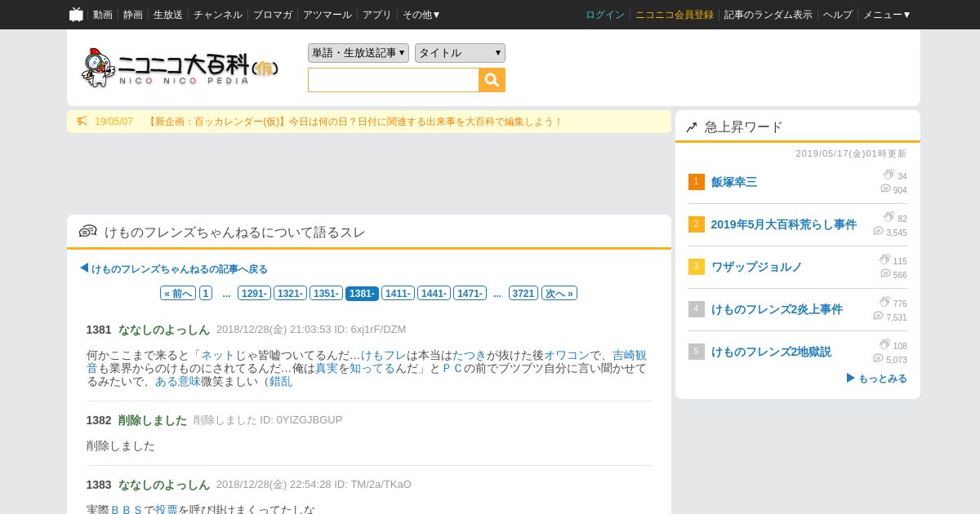Click the ログイン link
The height and width of the screenshot is (514, 980).
[605, 15]
